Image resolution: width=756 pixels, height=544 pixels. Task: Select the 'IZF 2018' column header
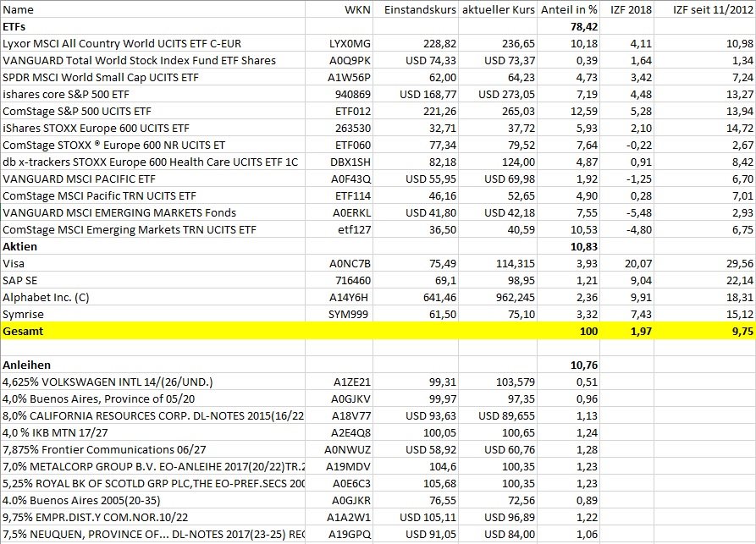[x=626, y=9]
